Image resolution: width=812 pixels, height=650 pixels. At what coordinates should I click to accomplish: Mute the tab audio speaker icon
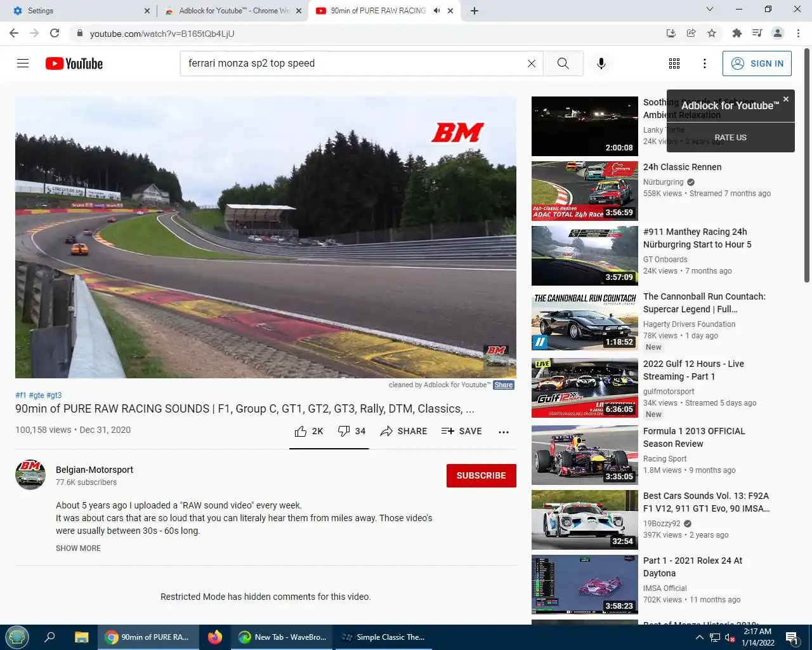(x=436, y=11)
